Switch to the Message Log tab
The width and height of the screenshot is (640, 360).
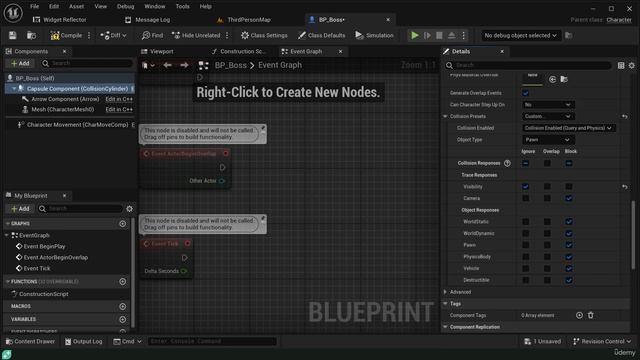point(148,20)
